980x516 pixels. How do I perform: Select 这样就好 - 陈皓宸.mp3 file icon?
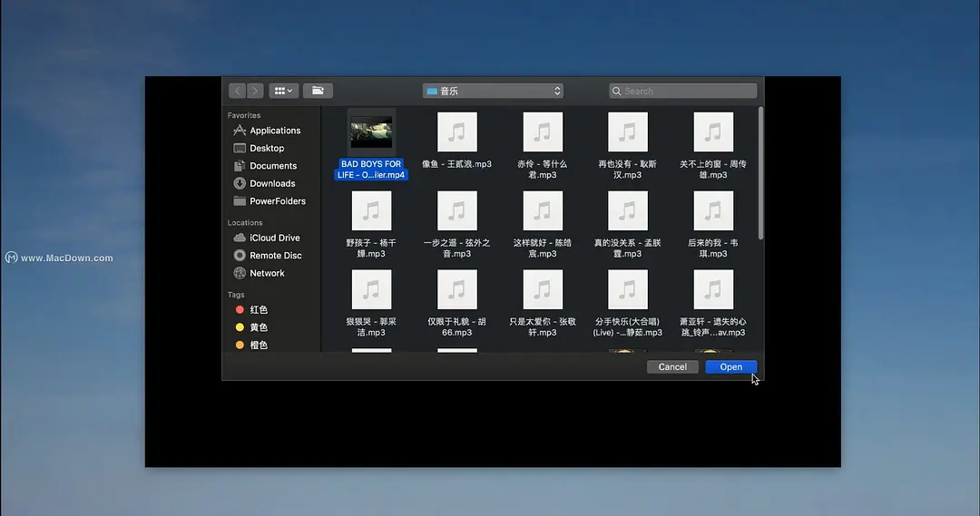click(543, 210)
